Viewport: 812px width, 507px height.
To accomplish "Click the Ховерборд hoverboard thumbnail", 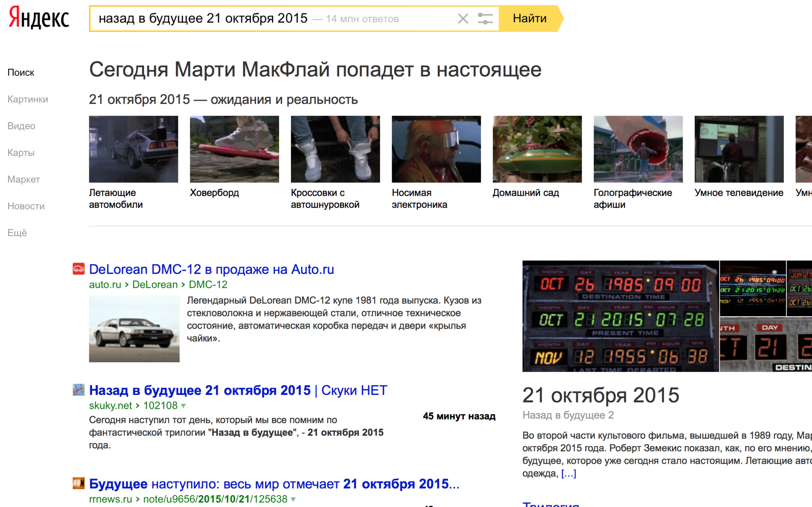I will coord(234,149).
